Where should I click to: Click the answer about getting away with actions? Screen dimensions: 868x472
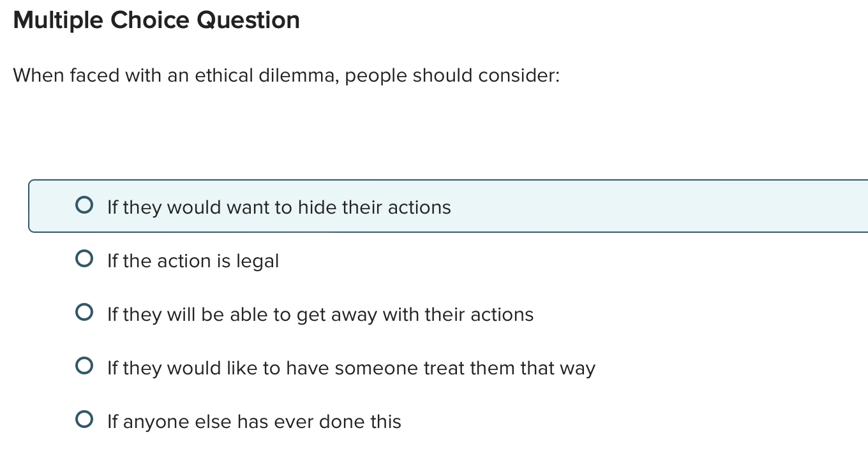(320, 314)
